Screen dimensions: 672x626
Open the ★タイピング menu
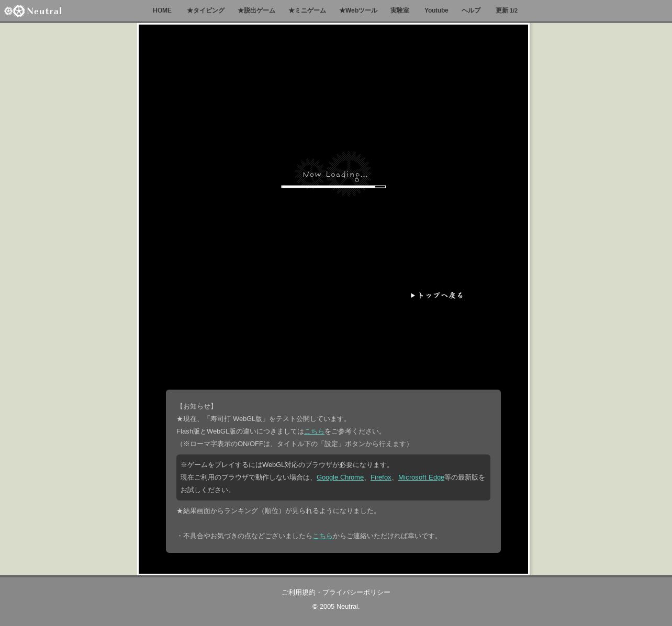coord(205,10)
